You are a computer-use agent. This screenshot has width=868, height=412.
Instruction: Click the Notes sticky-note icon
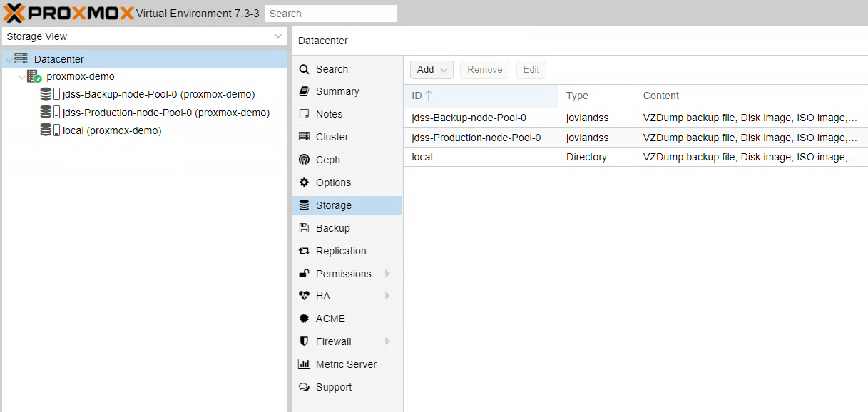(304, 114)
